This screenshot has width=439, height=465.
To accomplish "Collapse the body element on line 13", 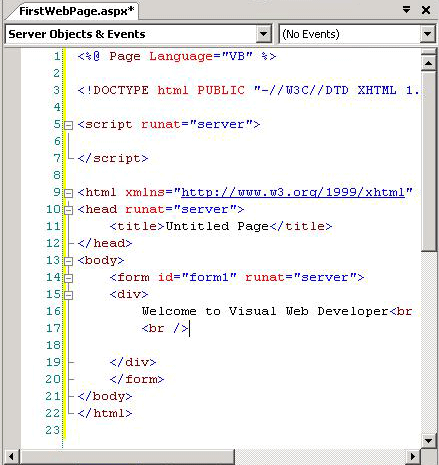I will coord(68,261).
